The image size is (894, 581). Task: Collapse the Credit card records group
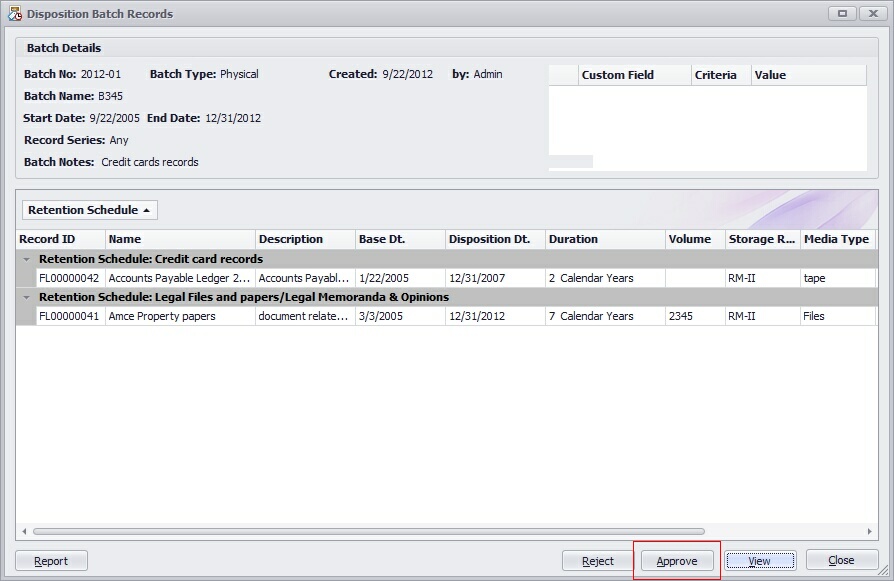pyautogui.click(x=26, y=259)
